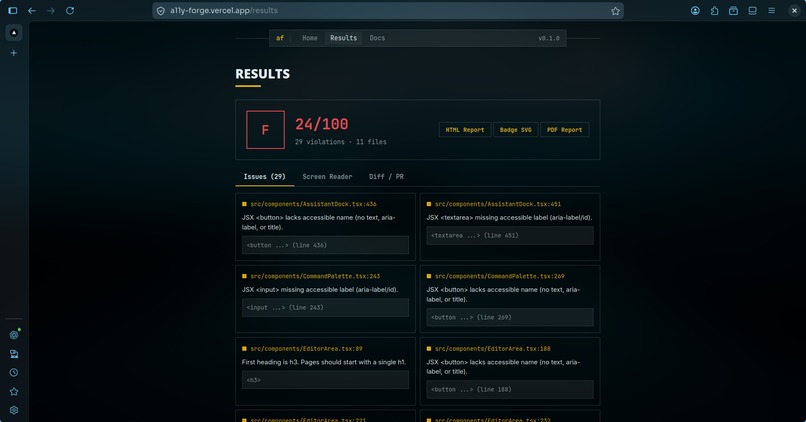Download the HTML Report
Image resolution: width=806 pixels, height=422 pixels.
(465, 130)
